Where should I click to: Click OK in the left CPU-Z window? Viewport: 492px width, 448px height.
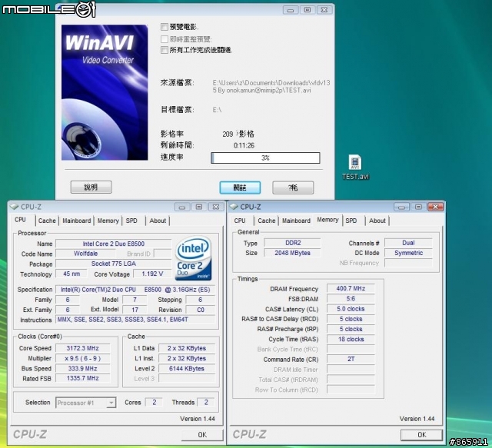pyautogui.click(x=202, y=435)
